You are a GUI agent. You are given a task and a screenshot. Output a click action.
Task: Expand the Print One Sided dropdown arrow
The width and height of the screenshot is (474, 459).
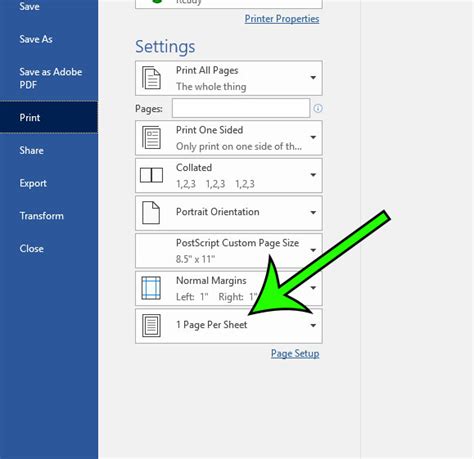(313, 137)
